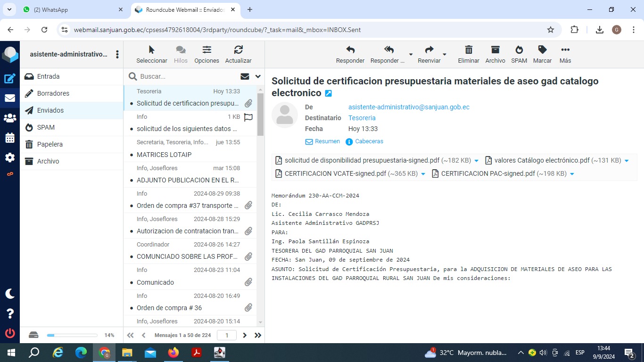Screen dimensions: 644x362
Task: Open message in new window icon
Action: pyautogui.click(x=329, y=93)
